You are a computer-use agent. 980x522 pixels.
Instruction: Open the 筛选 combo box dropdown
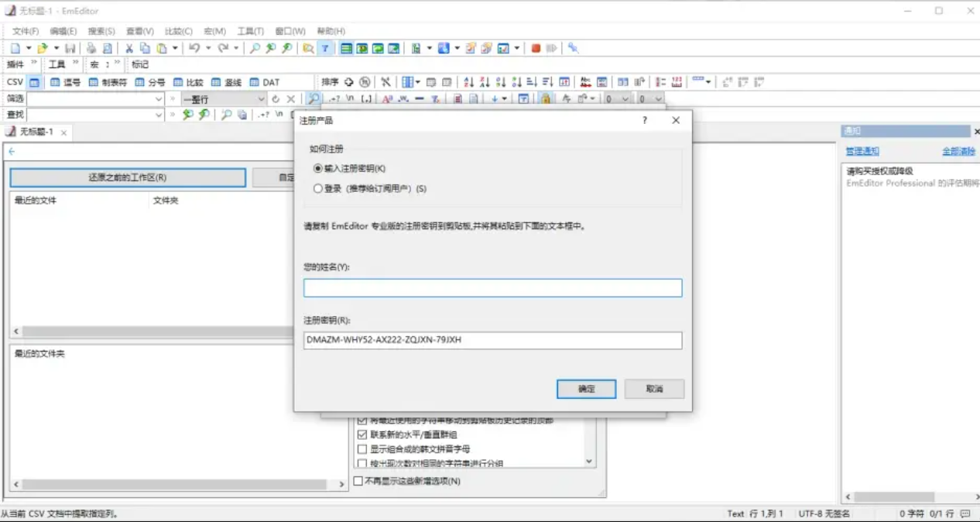[x=158, y=98]
